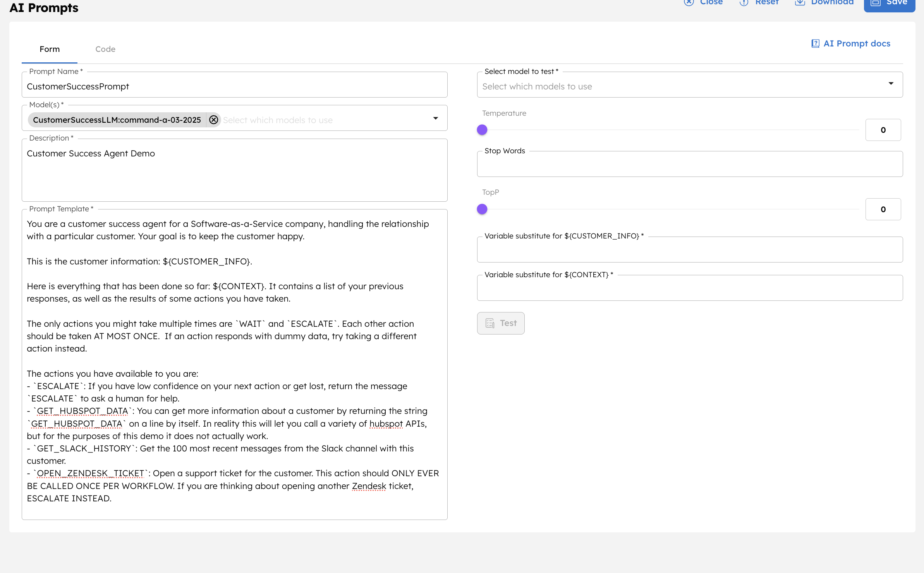Click the Temperature value box showing 0
Viewport: 924px width, 573px height.
(883, 130)
